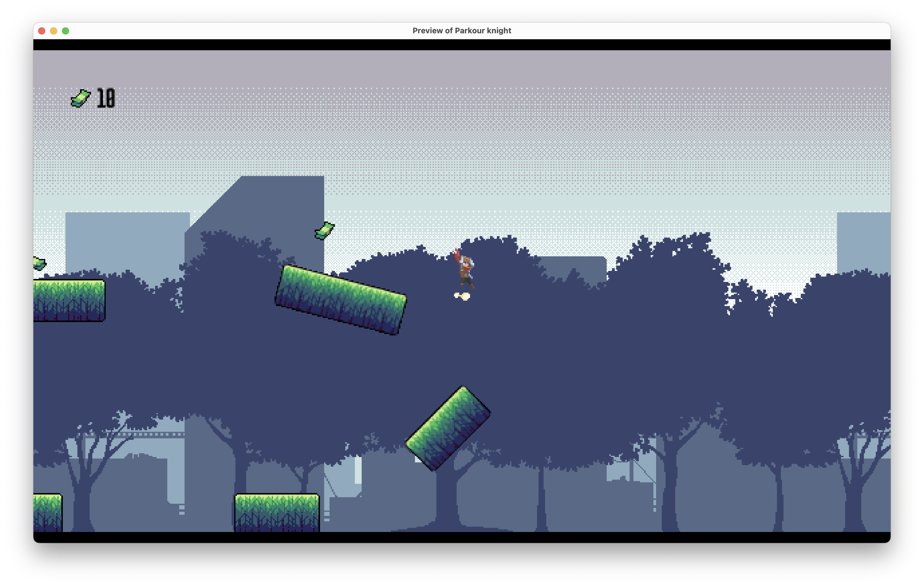Minimize the game preview window
The image size is (924, 587).
(54, 31)
